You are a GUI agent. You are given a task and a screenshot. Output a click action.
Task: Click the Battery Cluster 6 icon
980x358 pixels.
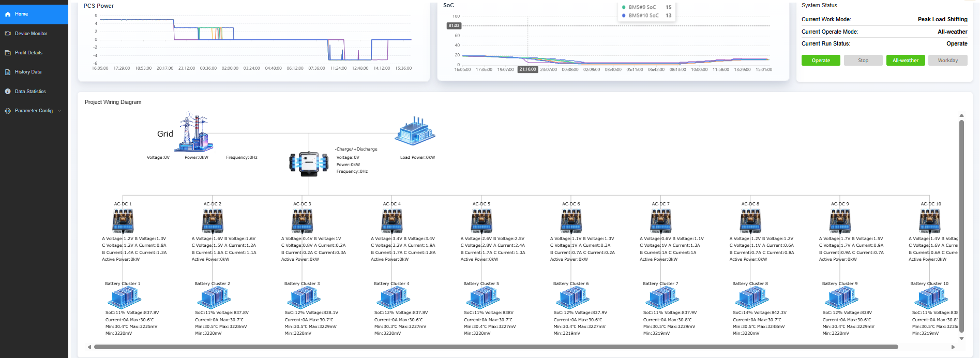click(x=572, y=299)
